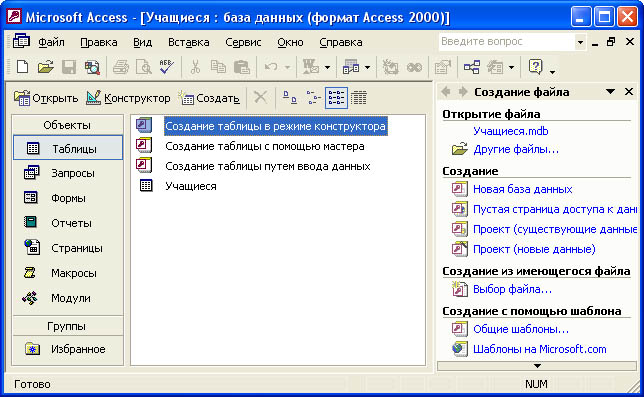Click the Другие файлы link
Image resolution: width=644 pixels, height=397 pixels.
click(516, 149)
